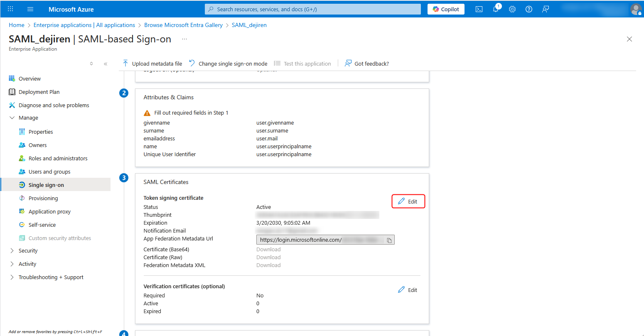Select Single sign-on menu item
Viewport: 644px width, 336px height.
click(56, 185)
